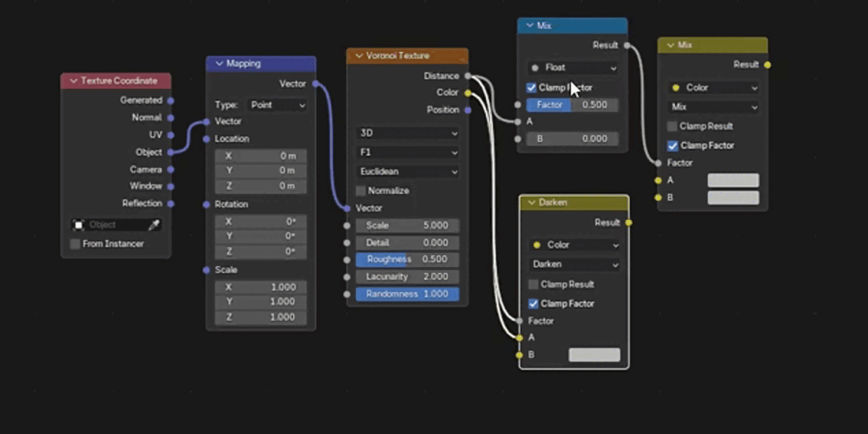Click the Mix node Factor 0.500 slider
The width and height of the screenshot is (868, 434).
(x=572, y=105)
